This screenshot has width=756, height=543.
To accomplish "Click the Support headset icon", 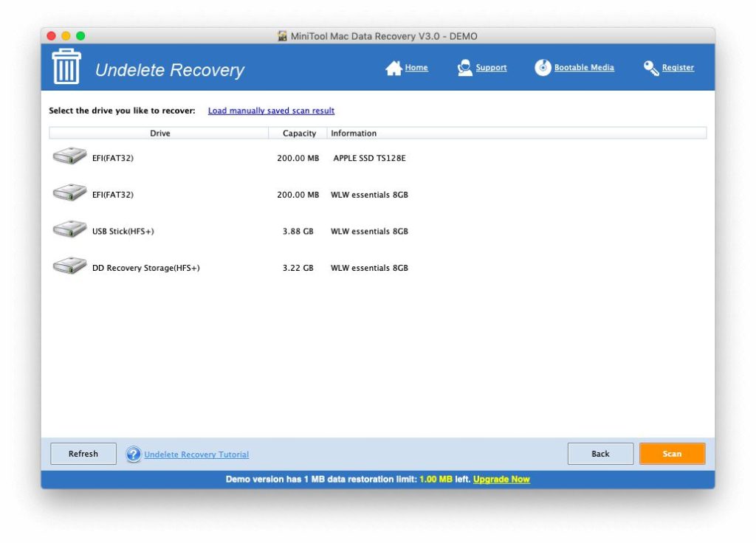I will point(465,67).
